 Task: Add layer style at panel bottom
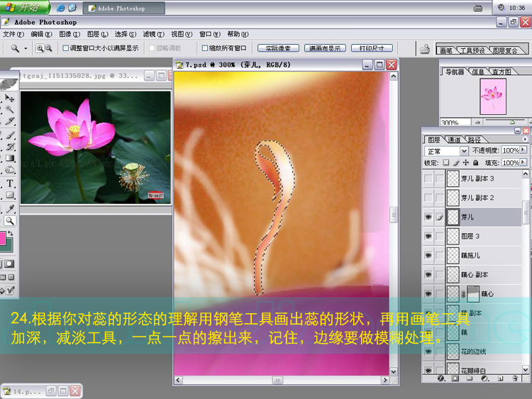pos(440,378)
